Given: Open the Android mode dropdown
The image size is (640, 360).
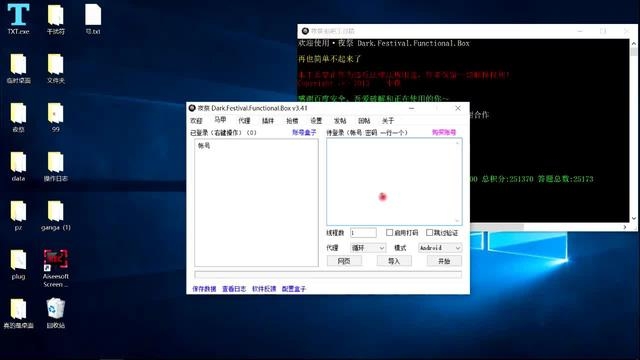Looking at the screenshot, I should coord(440,248).
